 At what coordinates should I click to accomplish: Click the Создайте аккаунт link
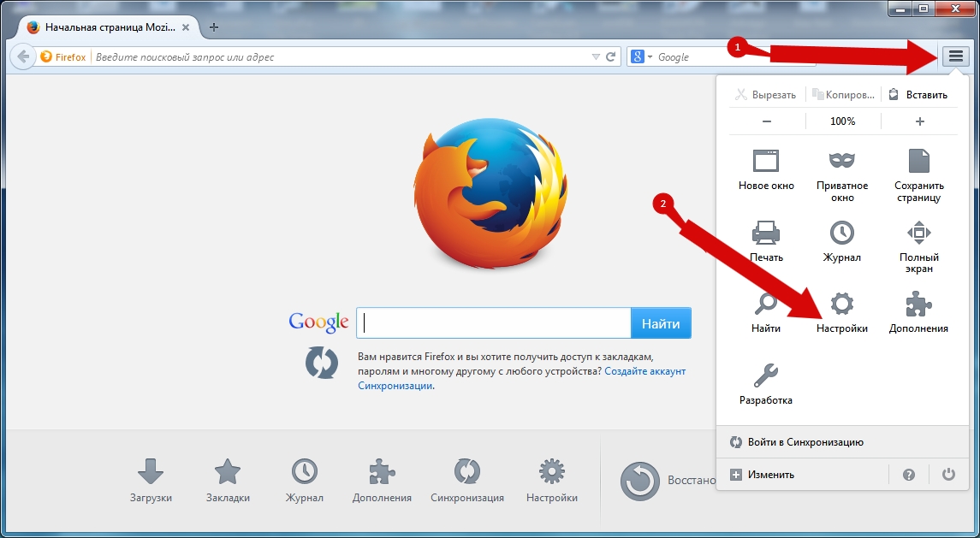(x=645, y=371)
